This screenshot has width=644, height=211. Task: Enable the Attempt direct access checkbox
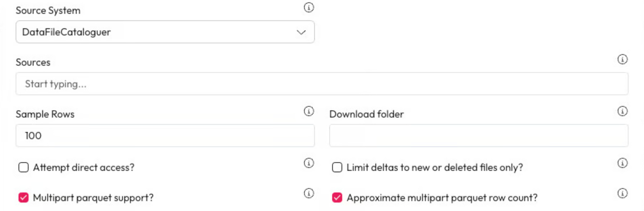pos(24,167)
